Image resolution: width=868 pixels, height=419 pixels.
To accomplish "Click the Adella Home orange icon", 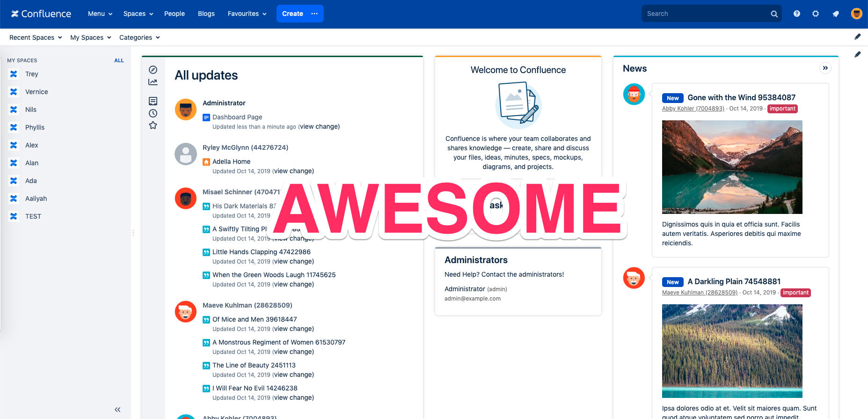I will 206,162.
